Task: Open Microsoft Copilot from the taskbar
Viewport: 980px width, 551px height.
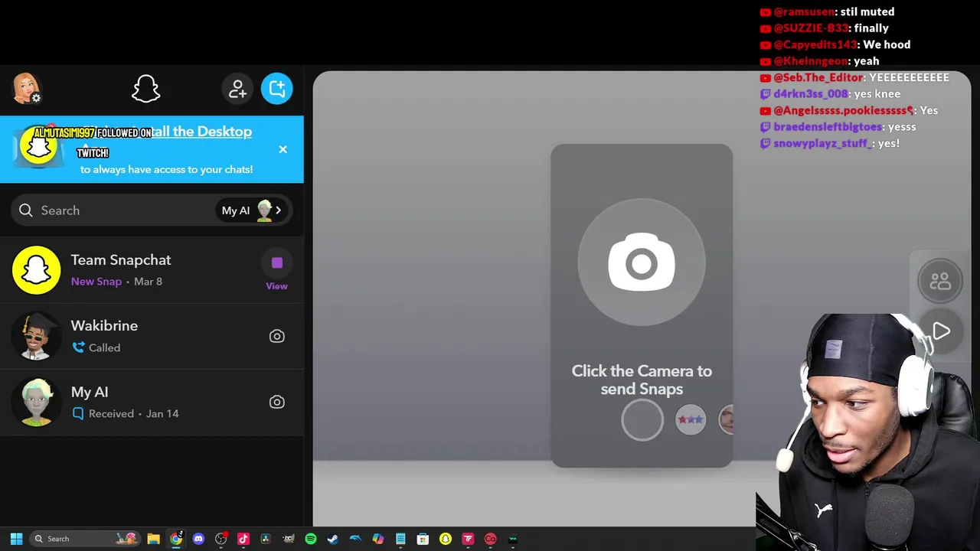Action: [x=378, y=539]
